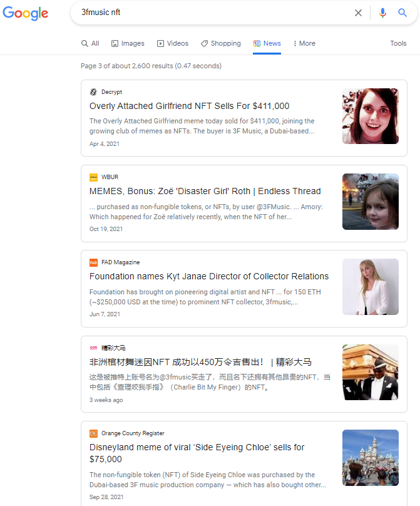Click the FAD Magazine source icon
The width and height of the screenshot is (420, 506).
coord(93,262)
